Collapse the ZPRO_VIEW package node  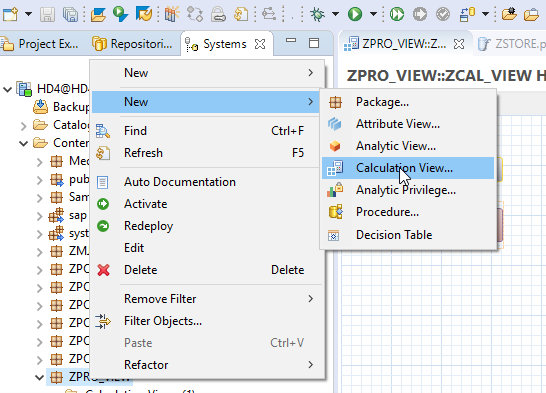coord(39,377)
